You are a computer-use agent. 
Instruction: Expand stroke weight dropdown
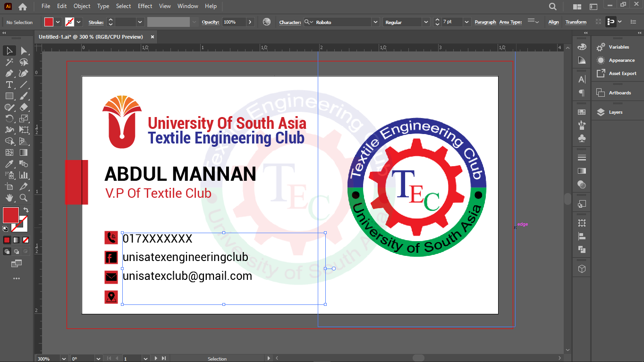tap(140, 22)
